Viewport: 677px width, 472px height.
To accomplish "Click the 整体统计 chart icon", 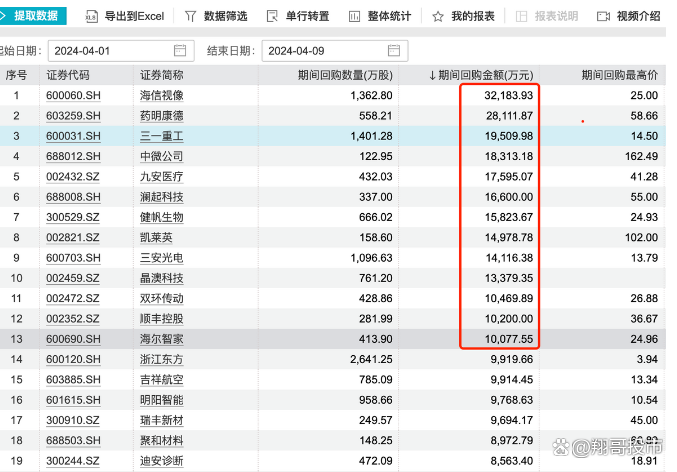I will 354,16.
